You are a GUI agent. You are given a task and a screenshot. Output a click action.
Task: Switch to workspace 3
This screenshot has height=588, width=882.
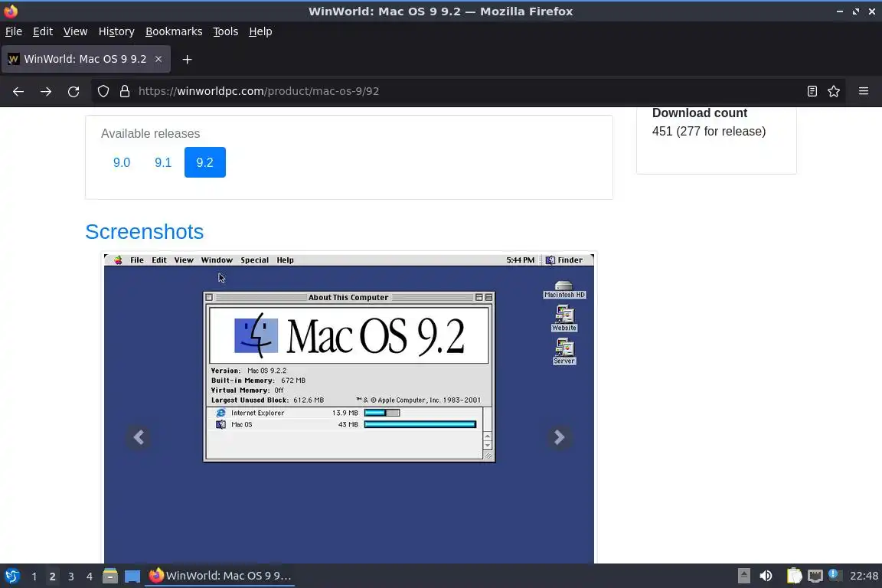click(71, 577)
